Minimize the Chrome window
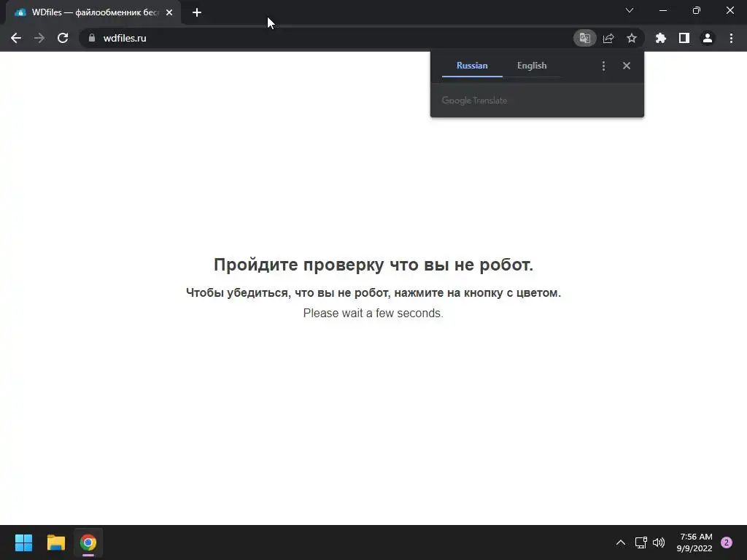Image resolution: width=747 pixels, height=560 pixels. [x=662, y=10]
